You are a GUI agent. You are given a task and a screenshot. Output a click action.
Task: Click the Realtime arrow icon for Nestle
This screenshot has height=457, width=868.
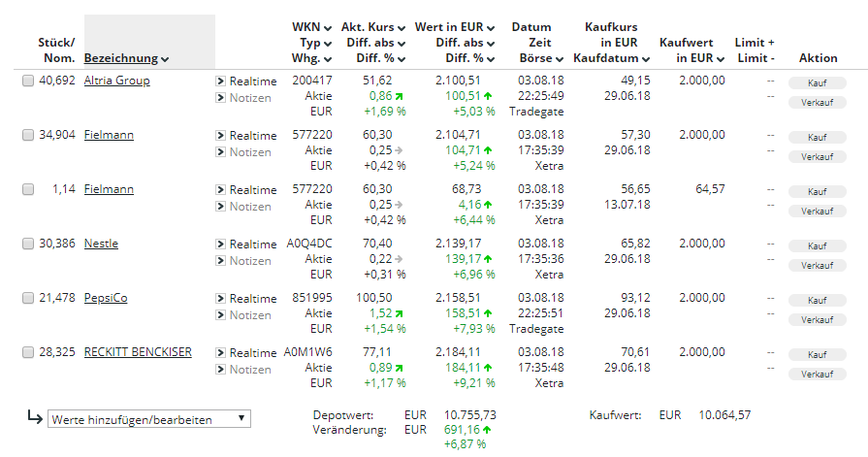tap(220, 245)
